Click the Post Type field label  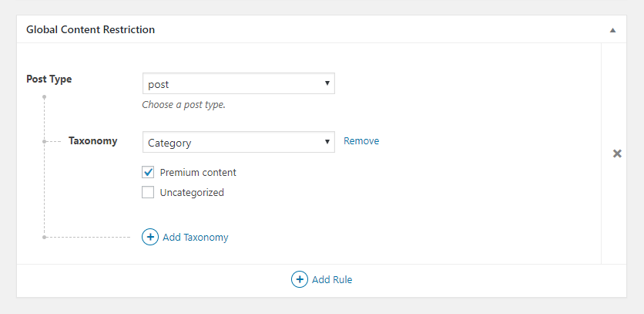(49, 79)
